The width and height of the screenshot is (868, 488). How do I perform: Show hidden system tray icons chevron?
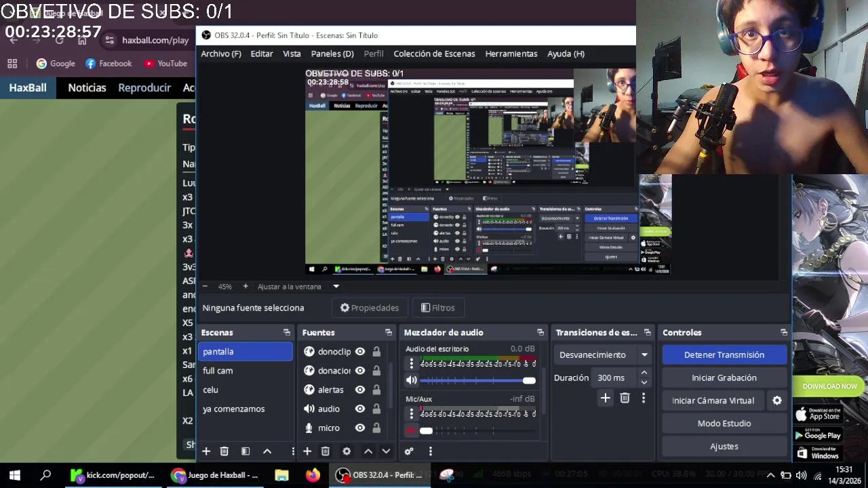(770, 475)
